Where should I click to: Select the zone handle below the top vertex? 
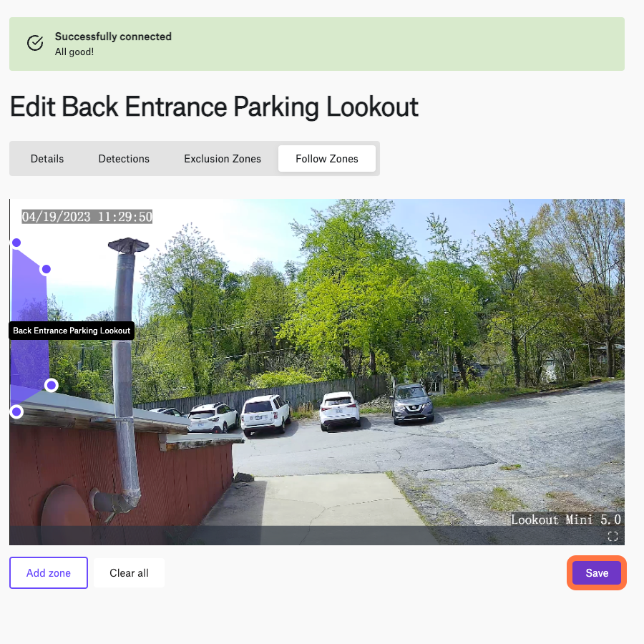(x=46, y=269)
